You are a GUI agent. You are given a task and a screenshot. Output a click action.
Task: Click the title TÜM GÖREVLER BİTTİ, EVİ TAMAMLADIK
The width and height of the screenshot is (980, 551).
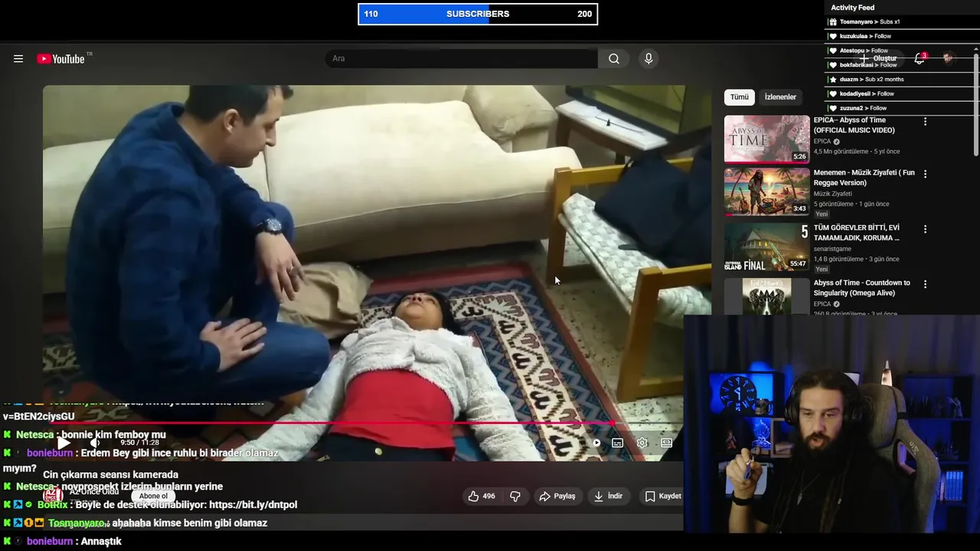[857, 233]
